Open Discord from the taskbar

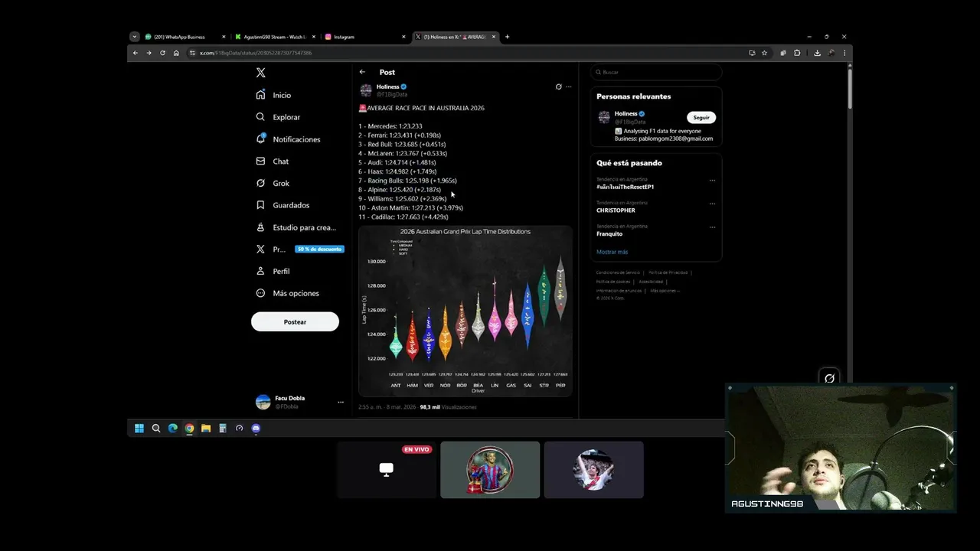pos(256,429)
